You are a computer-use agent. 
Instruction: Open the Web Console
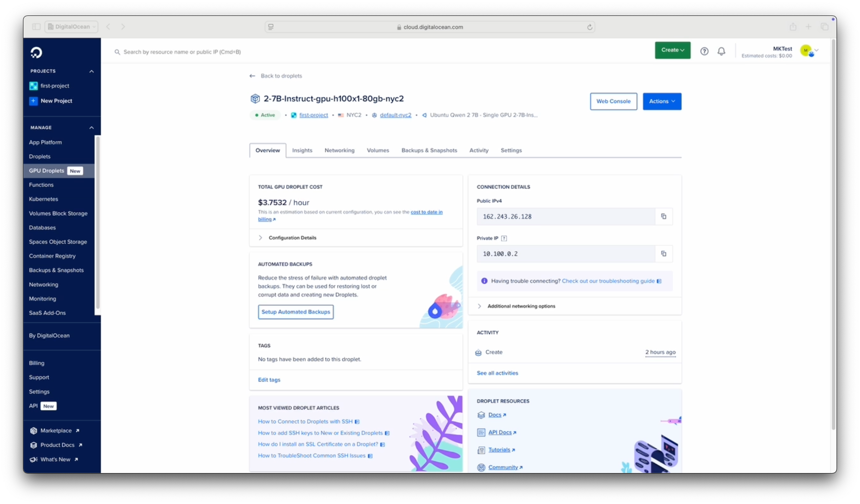pyautogui.click(x=613, y=101)
